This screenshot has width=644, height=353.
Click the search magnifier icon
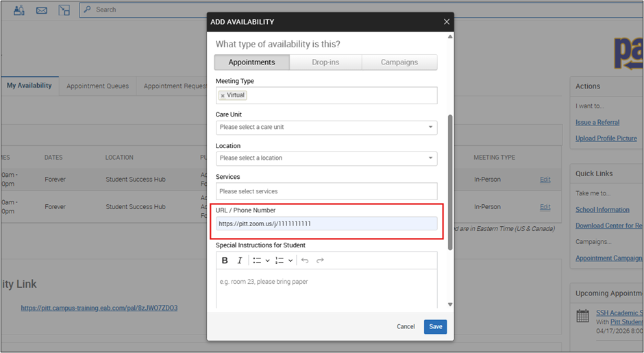pyautogui.click(x=87, y=10)
